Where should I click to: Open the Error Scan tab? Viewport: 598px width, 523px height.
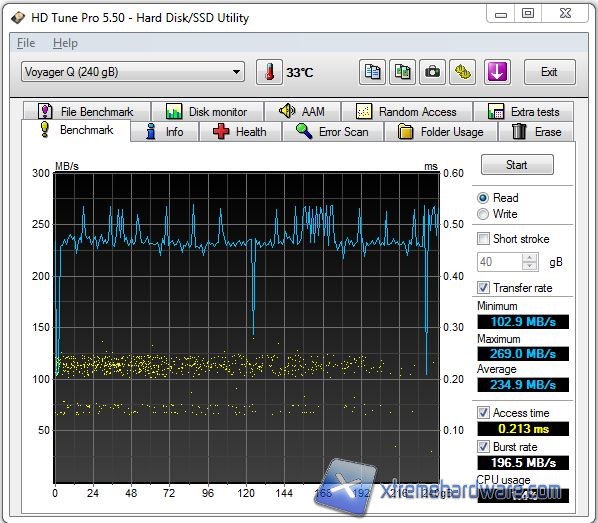click(x=333, y=132)
